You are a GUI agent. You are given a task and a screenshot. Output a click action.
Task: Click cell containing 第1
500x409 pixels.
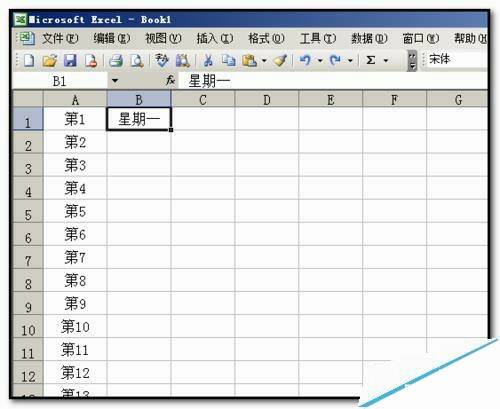coord(75,119)
